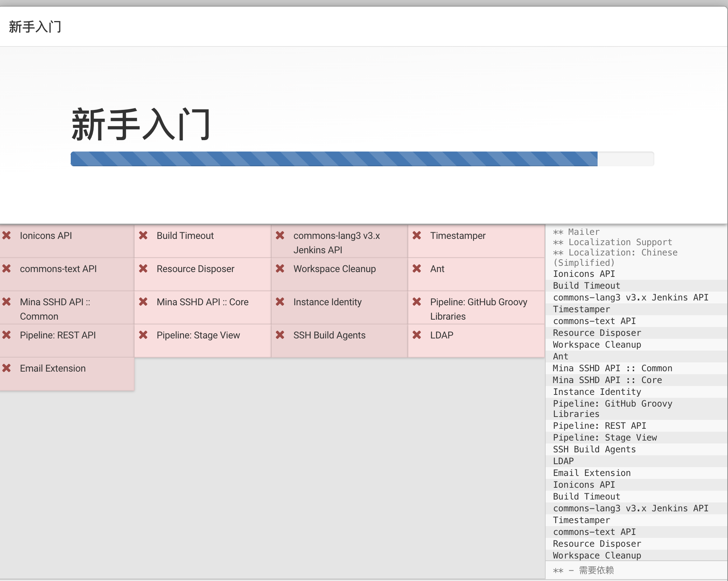Click the red X next to Instance Identity
The image size is (728, 581).
tap(280, 302)
